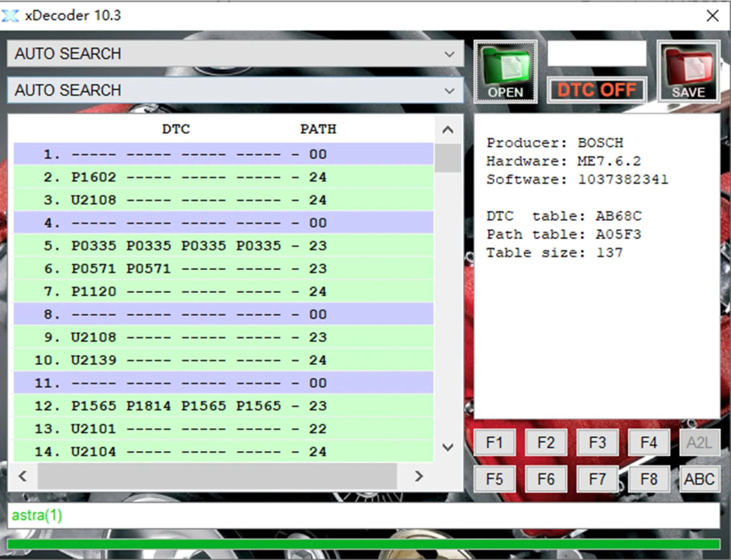Click the F1 function button
The image size is (731, 560).
[494, 443]
